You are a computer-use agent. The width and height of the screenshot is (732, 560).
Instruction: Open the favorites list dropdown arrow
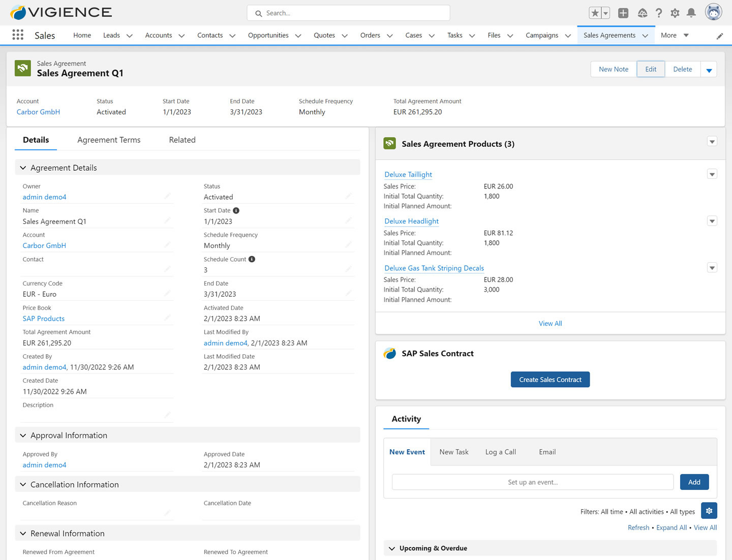[x=606, y=13]
